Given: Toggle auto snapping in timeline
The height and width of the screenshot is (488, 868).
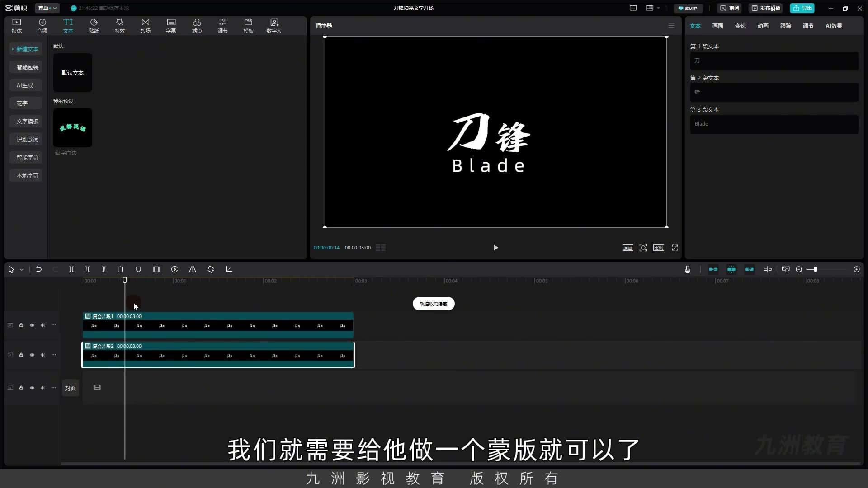Looking at the screenshot, I should coord(731,269).
